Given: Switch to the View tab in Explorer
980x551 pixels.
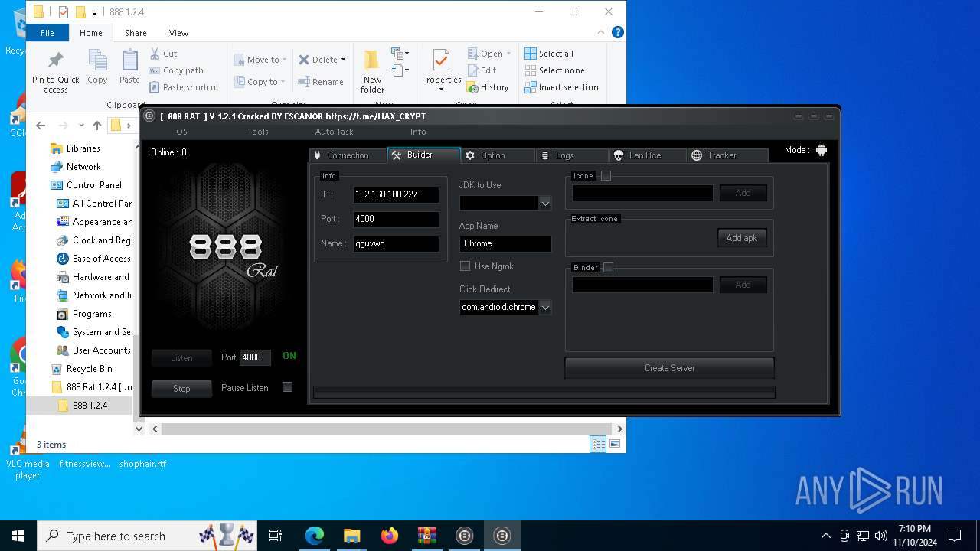Looking at the screenshot, I should (x=178, y=33).
